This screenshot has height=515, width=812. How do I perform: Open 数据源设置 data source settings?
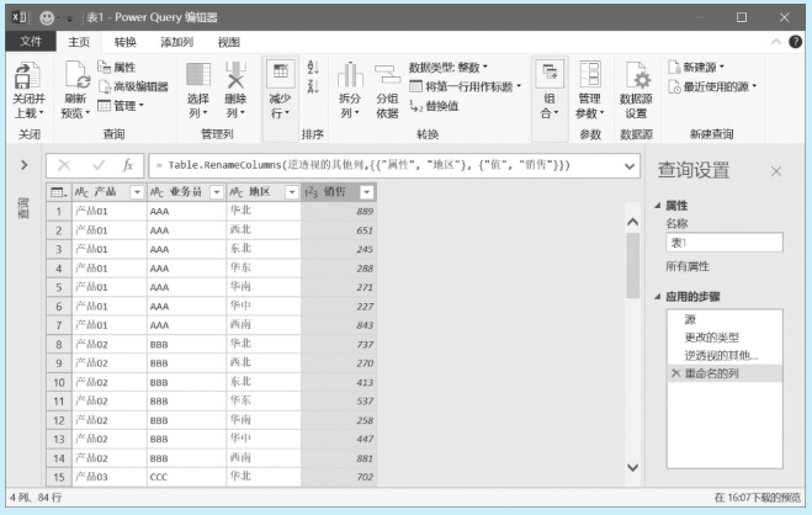pyautogui.click(x=636, y=76)
